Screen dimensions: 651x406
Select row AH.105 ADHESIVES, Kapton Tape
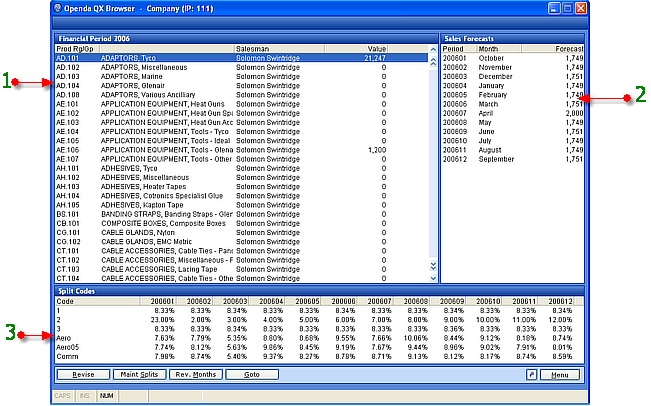click(242, 205)
